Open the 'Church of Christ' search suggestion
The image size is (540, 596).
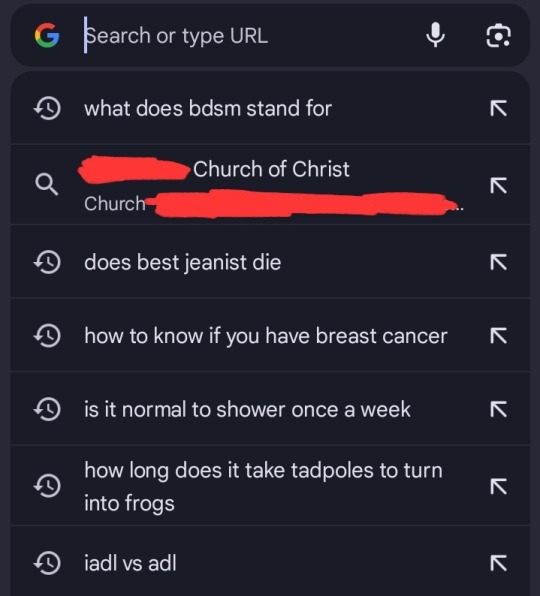(x=270, y=185)
